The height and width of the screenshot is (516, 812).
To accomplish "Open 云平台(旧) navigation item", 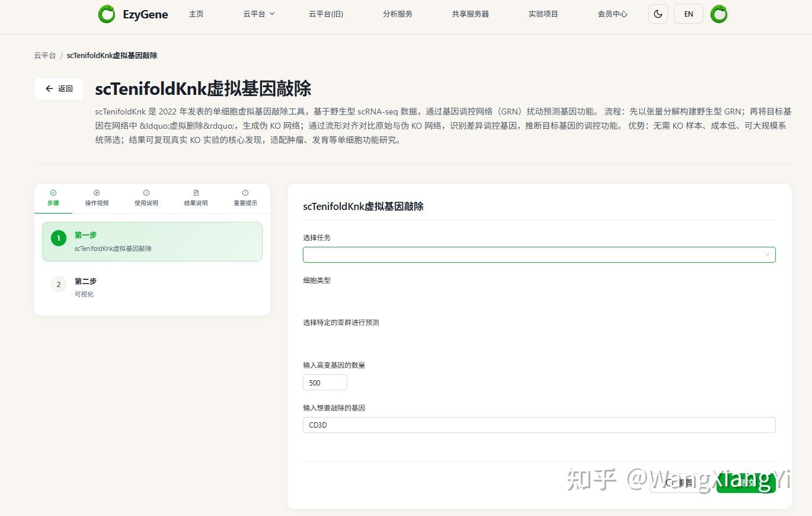I will (x=326, y=14).
